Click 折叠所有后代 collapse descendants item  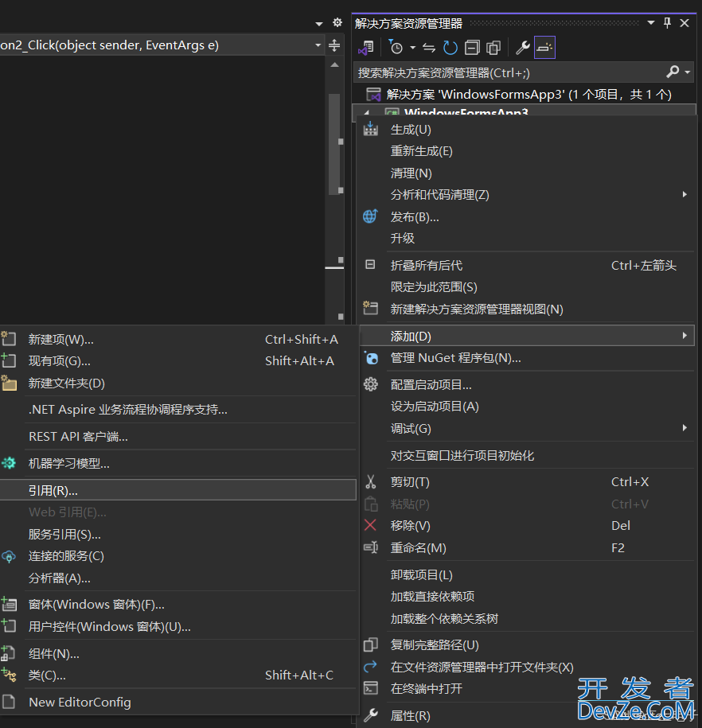point(527,265)
